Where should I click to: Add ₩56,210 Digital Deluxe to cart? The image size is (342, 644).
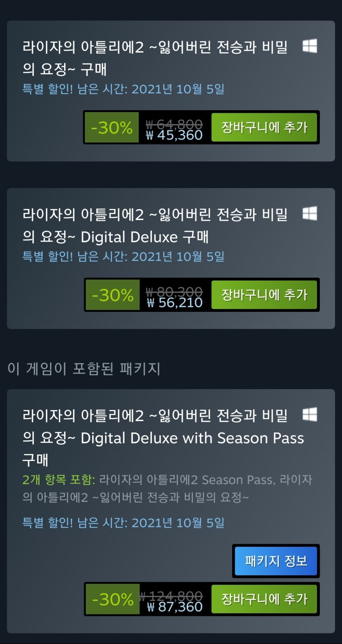264,295
